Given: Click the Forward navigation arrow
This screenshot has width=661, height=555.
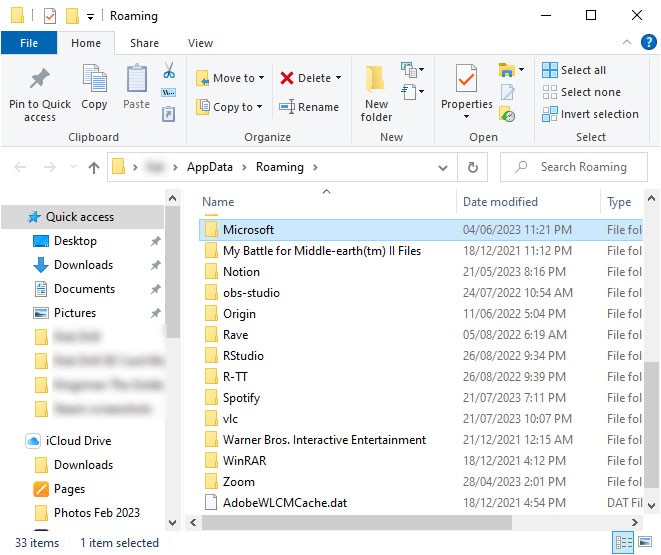Looking at the screenshot, I should coord(50,168).
